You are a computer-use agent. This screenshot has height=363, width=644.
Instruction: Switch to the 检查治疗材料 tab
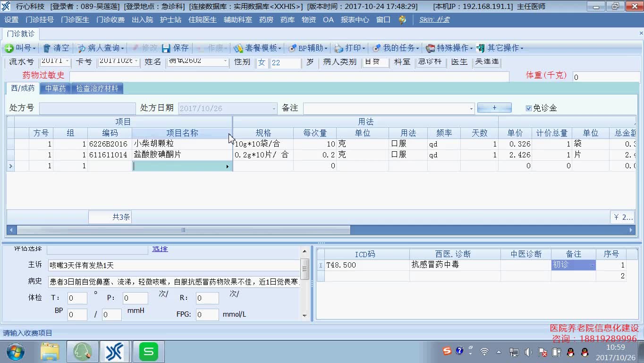point(97,88)
